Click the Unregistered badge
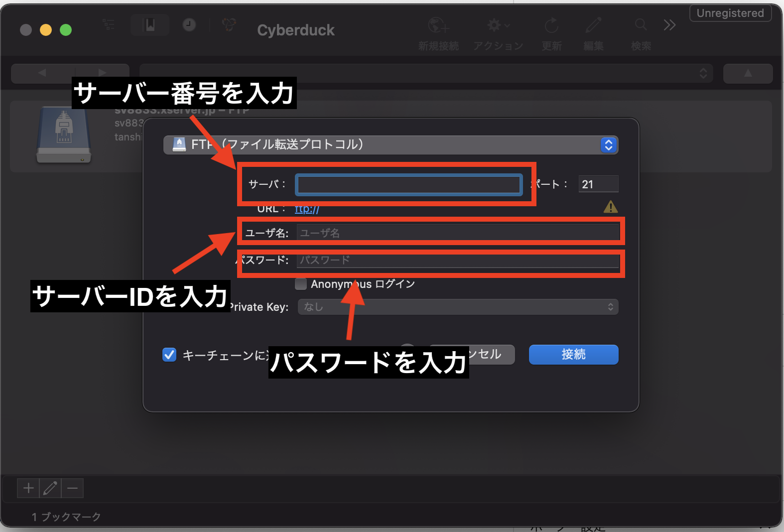The width and height of the screenshot is (784, 532). pos(730,13)
